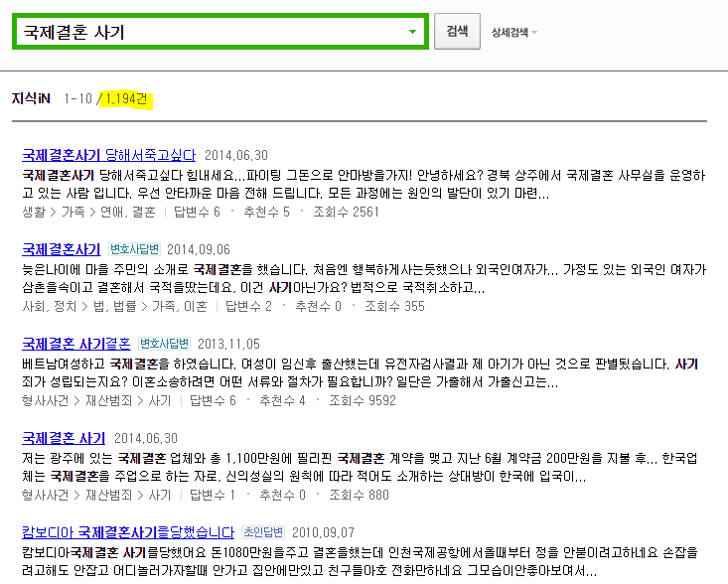Expand the 상세검색 advanced search options
This screenshot has height=584, width=728.
click(x=513, y=33)
